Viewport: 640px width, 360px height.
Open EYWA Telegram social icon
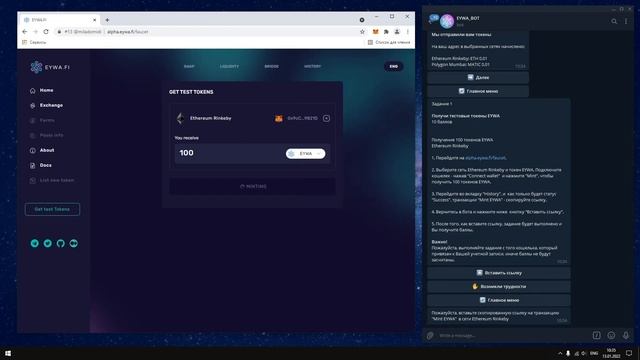click(35, 243)
